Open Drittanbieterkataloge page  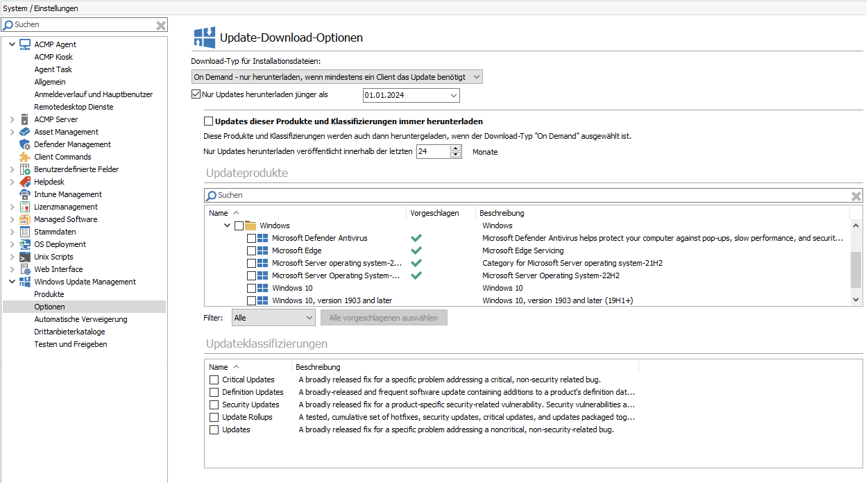tap(70, 332)
